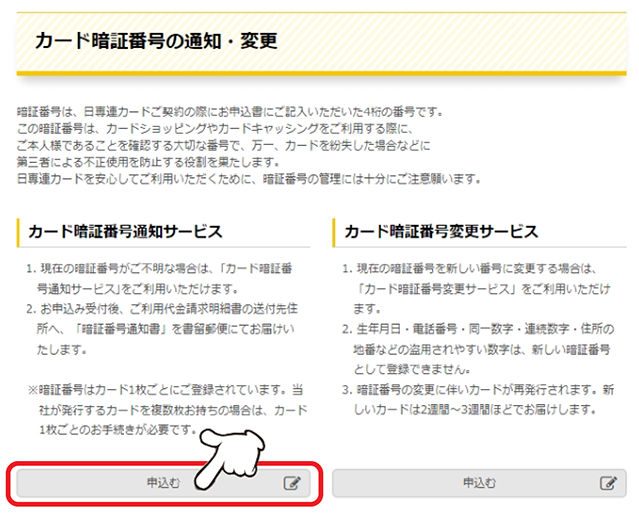The height and width of the screenshot is (530, 639).
Task: Click notification item 1 現在の暗証番号がご不明な場合
Action: [159, 279]
